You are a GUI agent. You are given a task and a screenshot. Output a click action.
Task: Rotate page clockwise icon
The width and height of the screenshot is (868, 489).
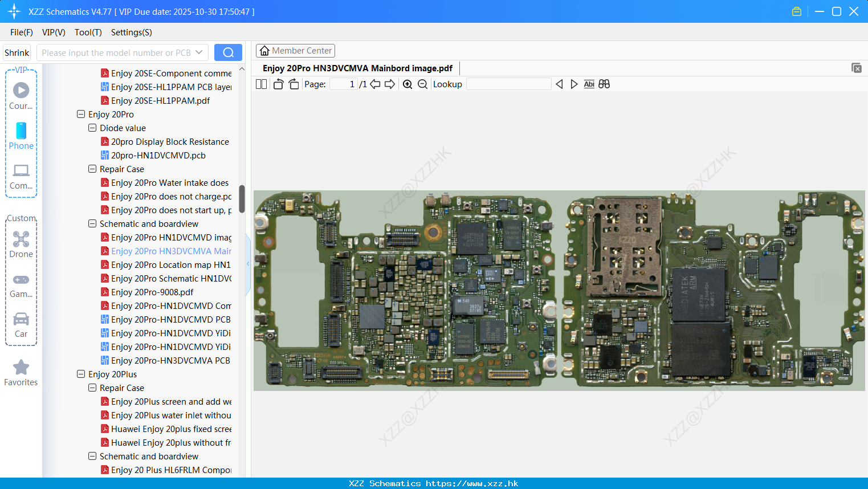(294, 84)
